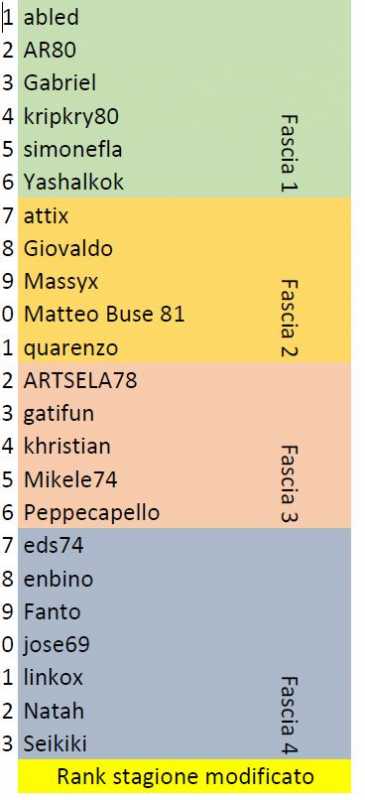Select the ARTSELA78 cell

(x=80, y=381)
